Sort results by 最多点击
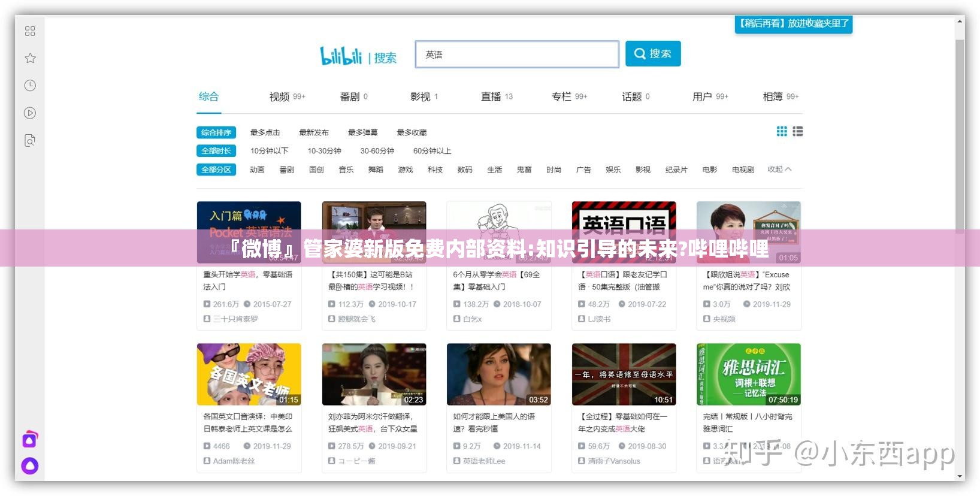Screen dimensions: 980x496 (x=265, y=132)
